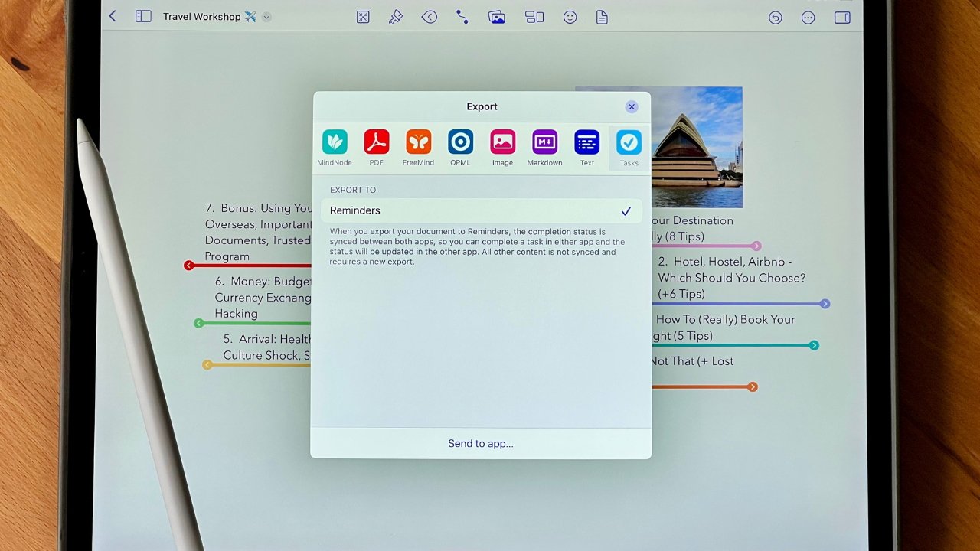Image resolution: width=980 pixels, height=551 pixels.
Task: Close the Export dialog
Action: [x=631, y=107]
